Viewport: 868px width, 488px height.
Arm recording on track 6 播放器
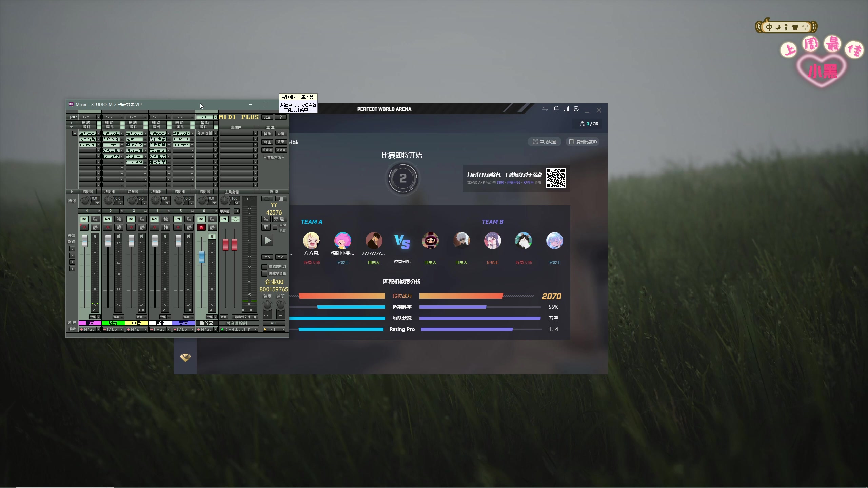[201, 227]
